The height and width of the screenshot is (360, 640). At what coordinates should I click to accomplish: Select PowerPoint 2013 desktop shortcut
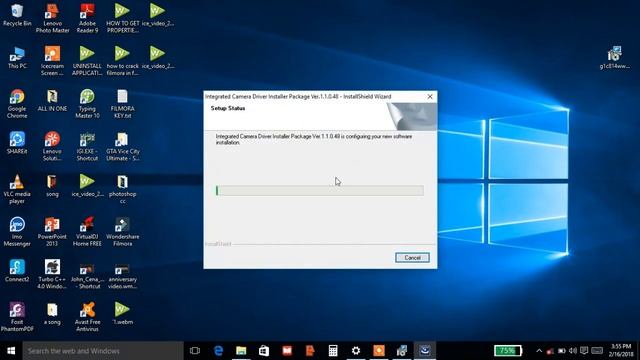pyautogui.click(x=52, y=231)
